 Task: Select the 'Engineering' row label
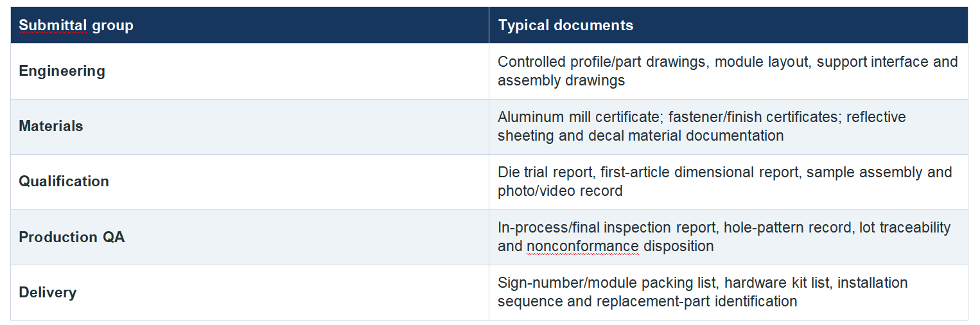coord(62,71)
